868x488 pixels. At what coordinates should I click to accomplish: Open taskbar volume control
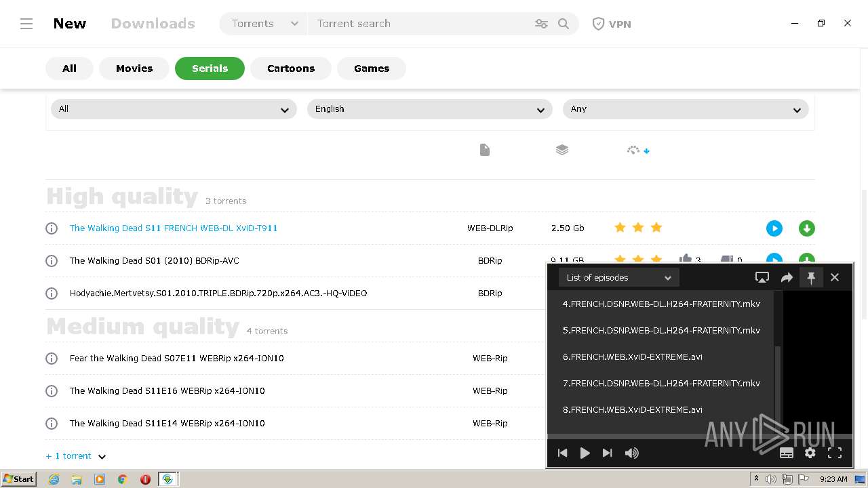click(x=771, y=479)
